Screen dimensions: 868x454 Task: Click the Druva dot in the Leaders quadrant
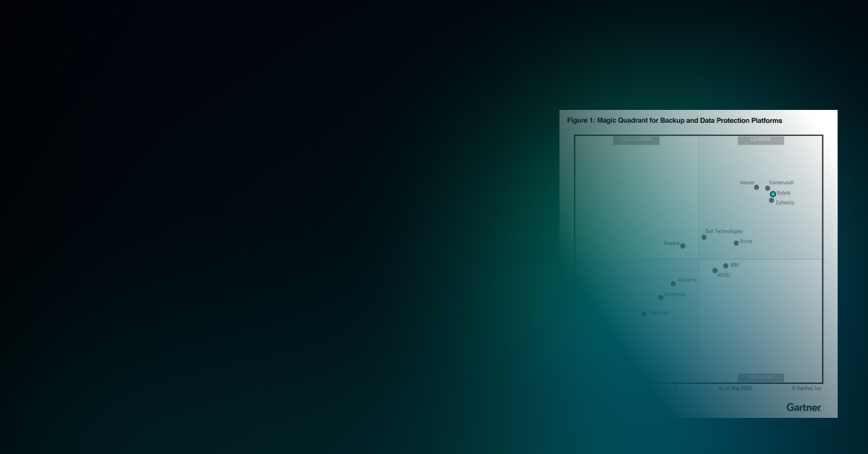click(x=736, y=242)
